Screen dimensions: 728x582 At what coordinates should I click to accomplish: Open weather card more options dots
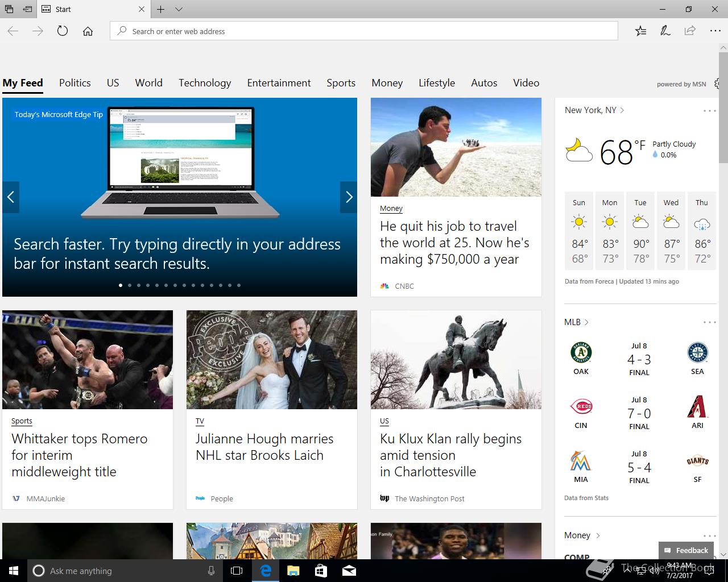(x=710, y=111)
